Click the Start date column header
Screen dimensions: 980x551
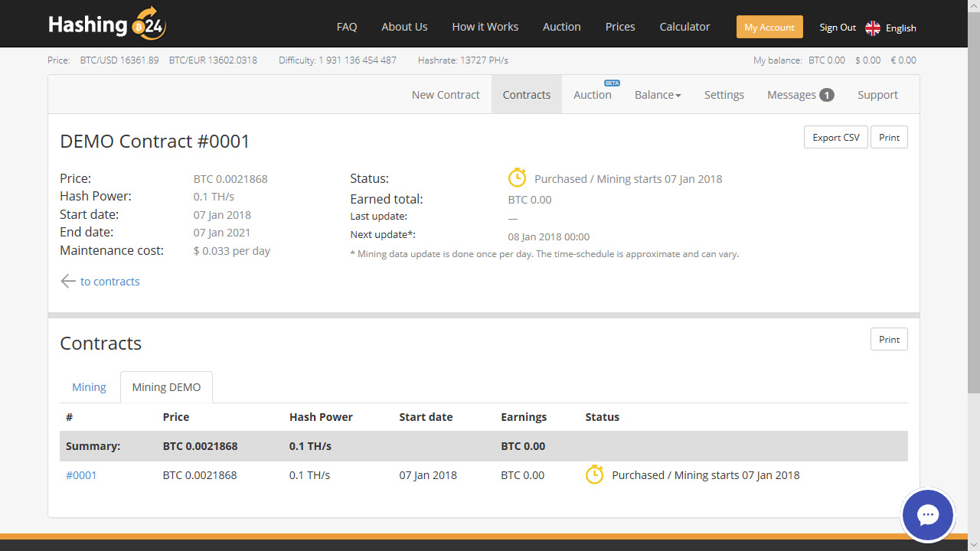point(426,417)
